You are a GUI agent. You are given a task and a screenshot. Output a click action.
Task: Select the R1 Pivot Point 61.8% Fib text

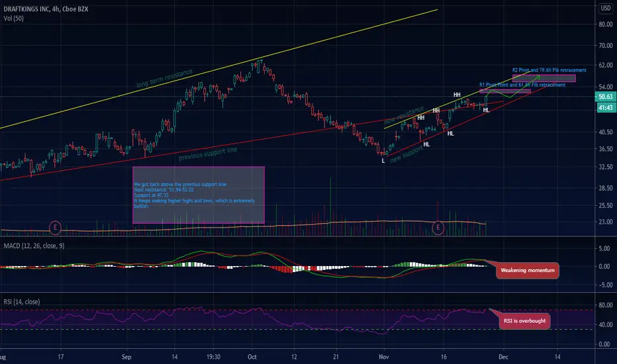(522, 85)
